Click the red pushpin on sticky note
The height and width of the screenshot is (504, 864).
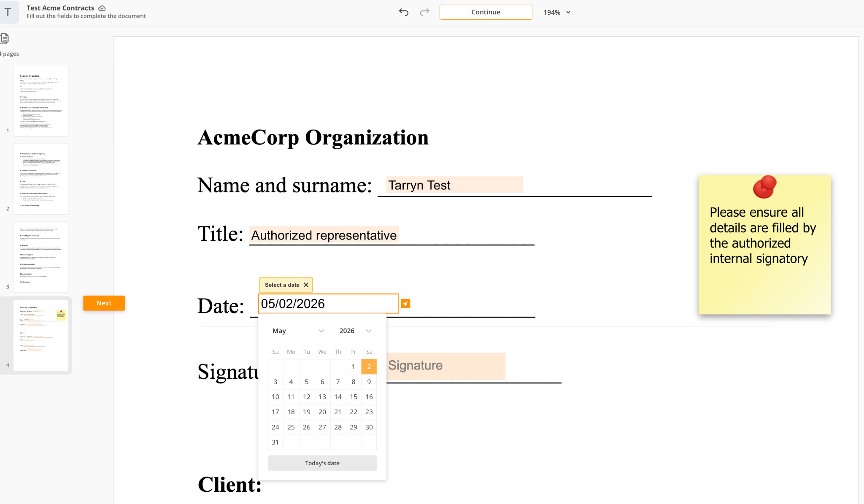coord(765,187)
